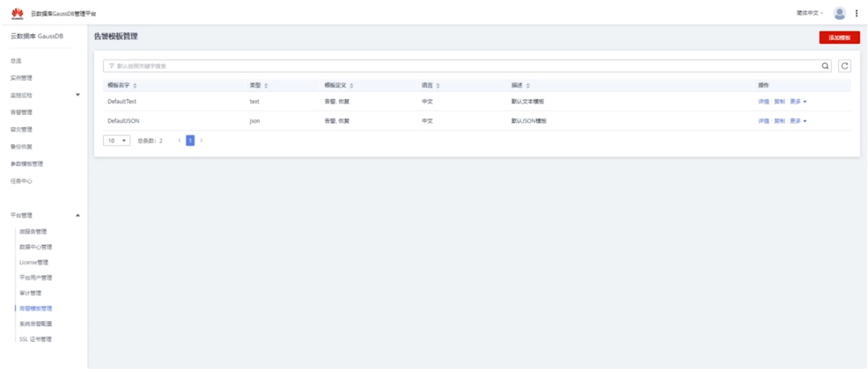This screenshot has width=868, height=372.
Task: Sort by 模板定义 column
Action: pos(352,85)
